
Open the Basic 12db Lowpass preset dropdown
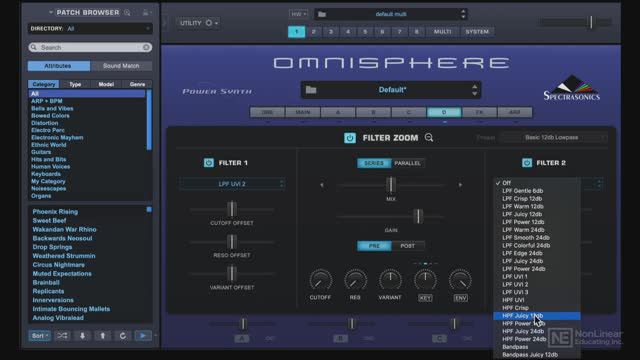[553, 138]
